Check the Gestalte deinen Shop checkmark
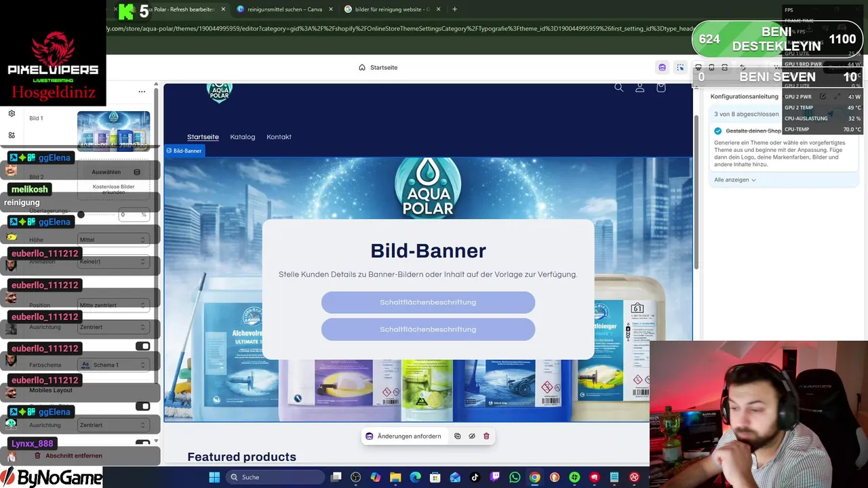 coord(718,131)
